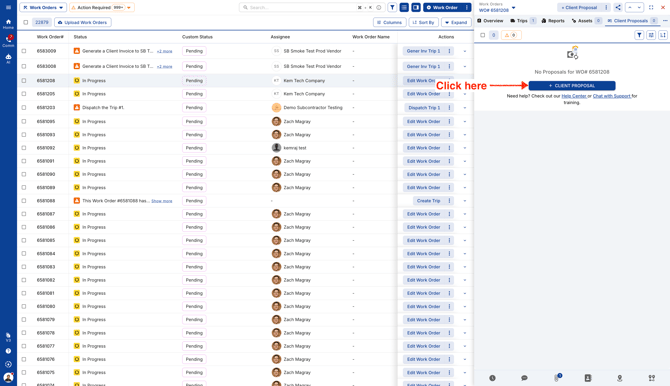The width and height of the screenshot is (670, 386).
Task: Open the route map icon at the panel bottom
Action: tap(652, 378)
